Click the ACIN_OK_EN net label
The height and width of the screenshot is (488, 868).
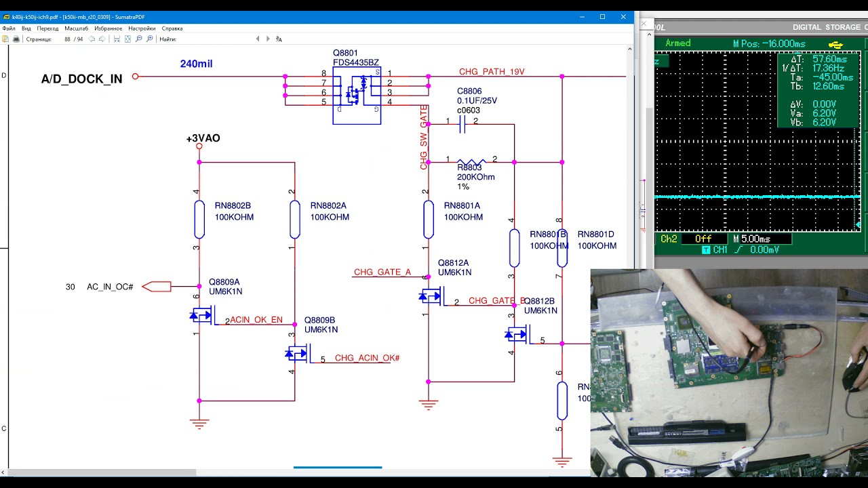[x=256, y=320]
